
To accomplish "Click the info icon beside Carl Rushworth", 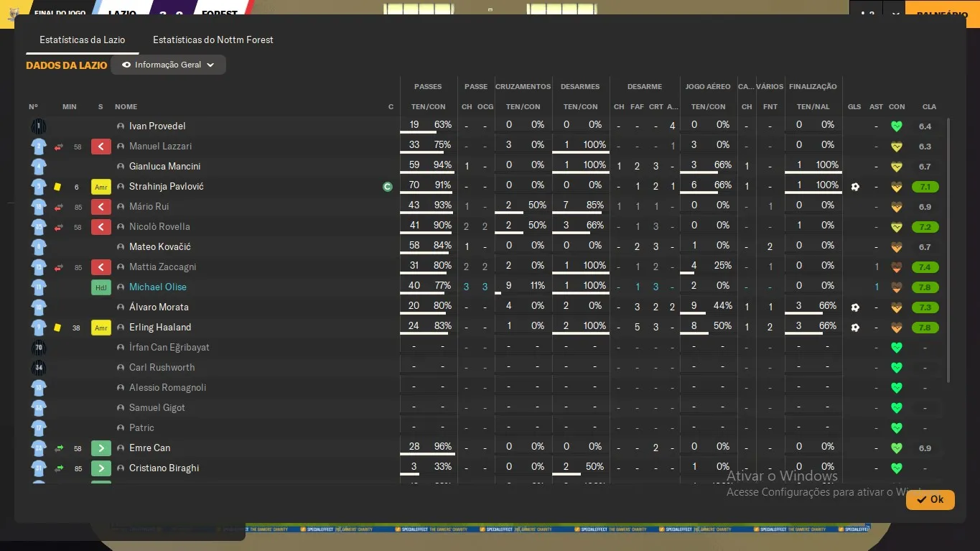I will 121,367.
